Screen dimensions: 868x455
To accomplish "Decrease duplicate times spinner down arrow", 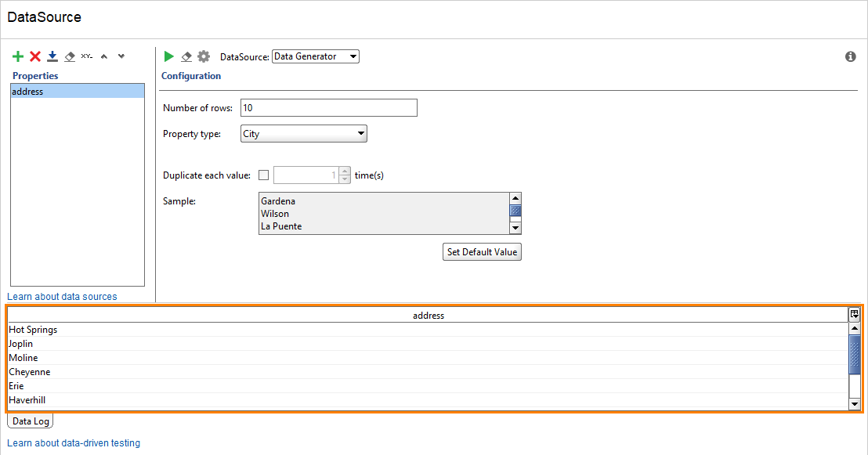I will coord(345,179).
